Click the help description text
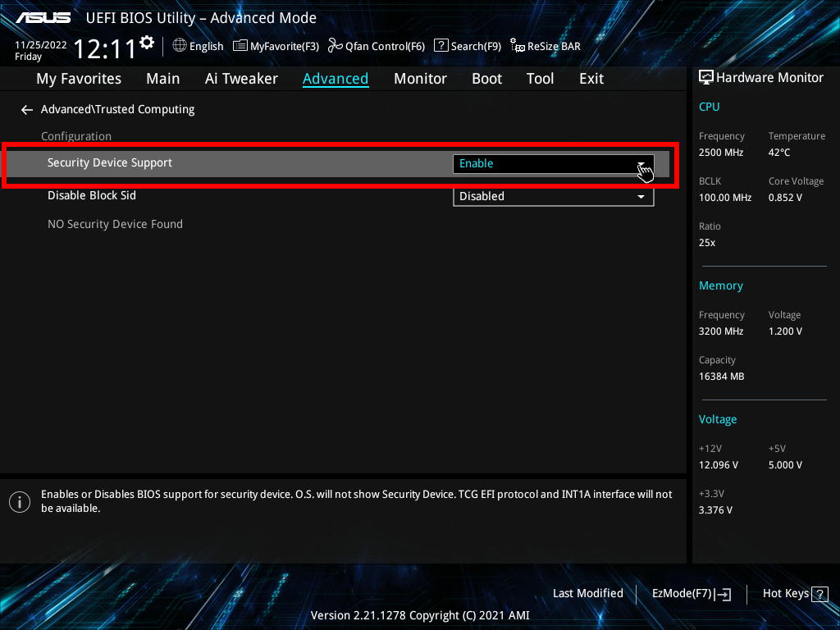Image resolution: width=840 pixels, height=630 pixels. pos(356,501)
